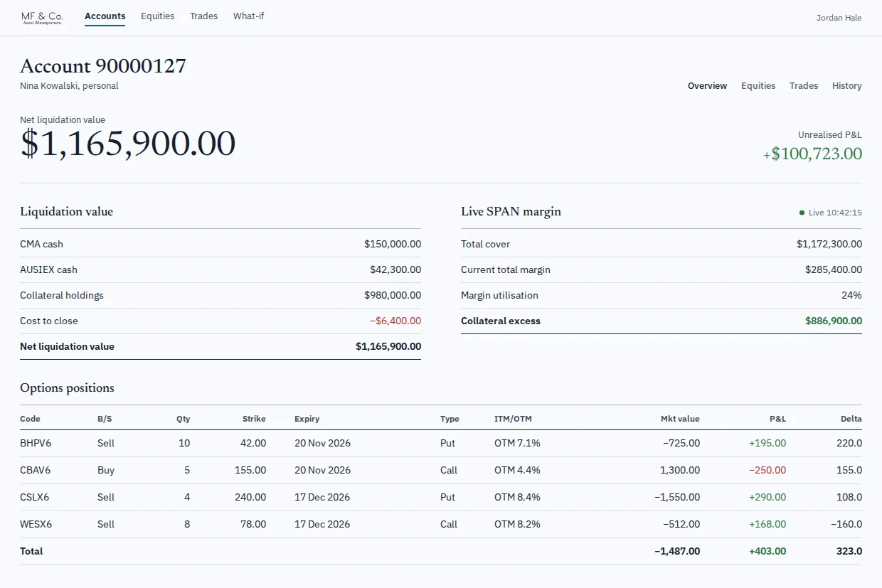Click the Cost to close label
This screenshot has height=588, width=882.
click(x=49, y=321)
